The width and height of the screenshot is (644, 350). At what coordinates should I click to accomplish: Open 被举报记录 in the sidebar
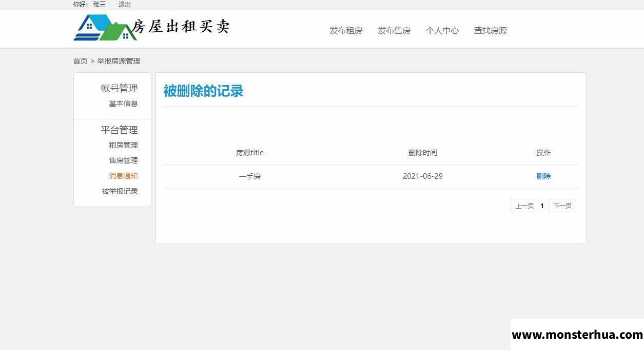tap(120, 191)
